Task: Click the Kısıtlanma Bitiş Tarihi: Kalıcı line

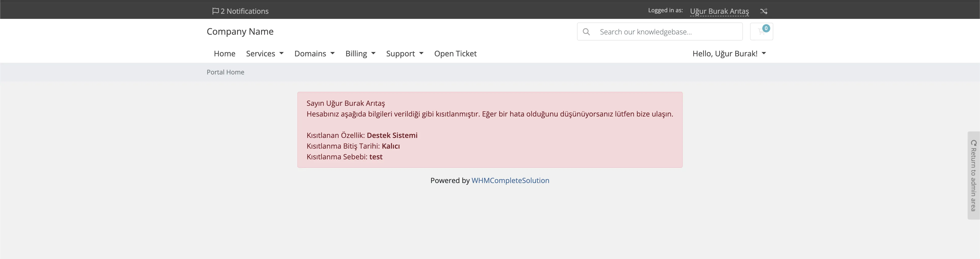Action: click(x=353, y=146)
